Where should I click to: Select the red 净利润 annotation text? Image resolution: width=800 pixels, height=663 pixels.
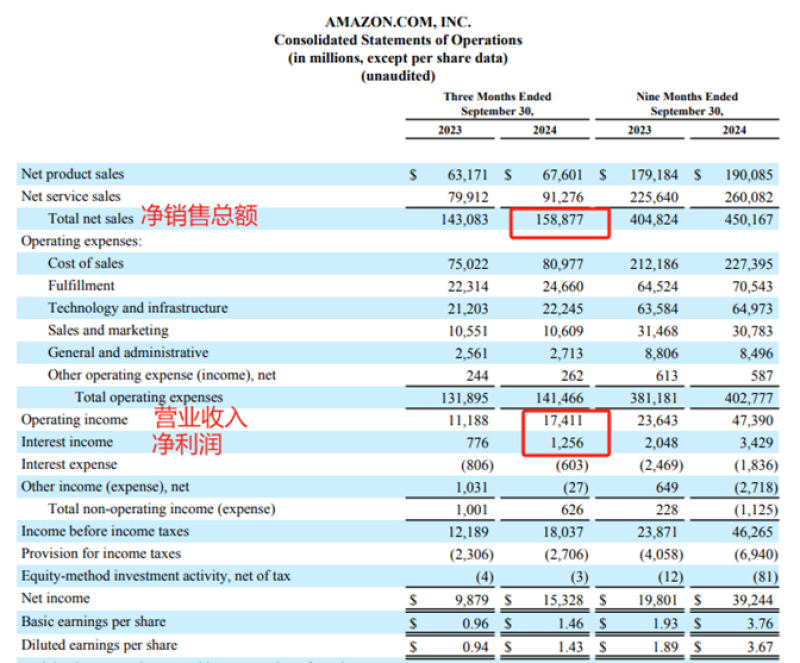point(187,443)
